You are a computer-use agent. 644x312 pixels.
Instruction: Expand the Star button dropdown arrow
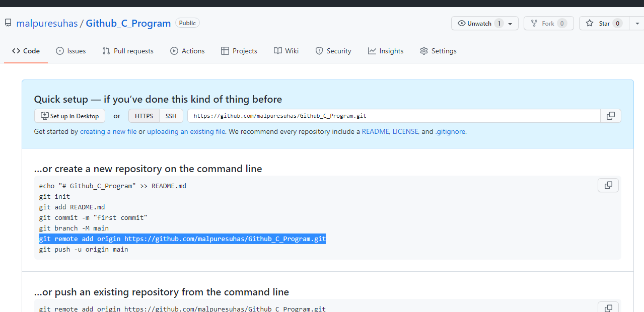click(636, 23)
